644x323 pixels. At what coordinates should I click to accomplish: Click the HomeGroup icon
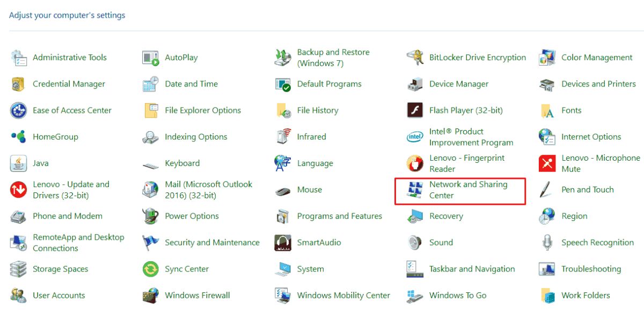19,137
